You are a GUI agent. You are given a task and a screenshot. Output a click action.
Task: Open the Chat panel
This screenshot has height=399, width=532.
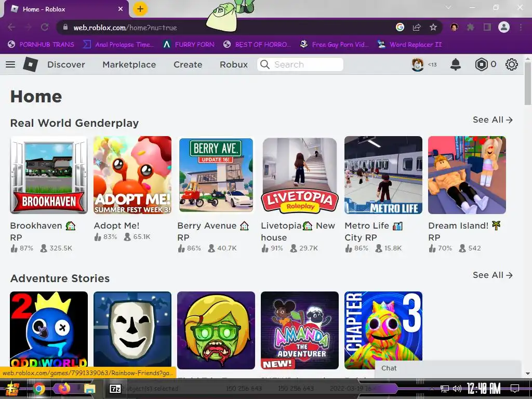(x=448, y=368)
